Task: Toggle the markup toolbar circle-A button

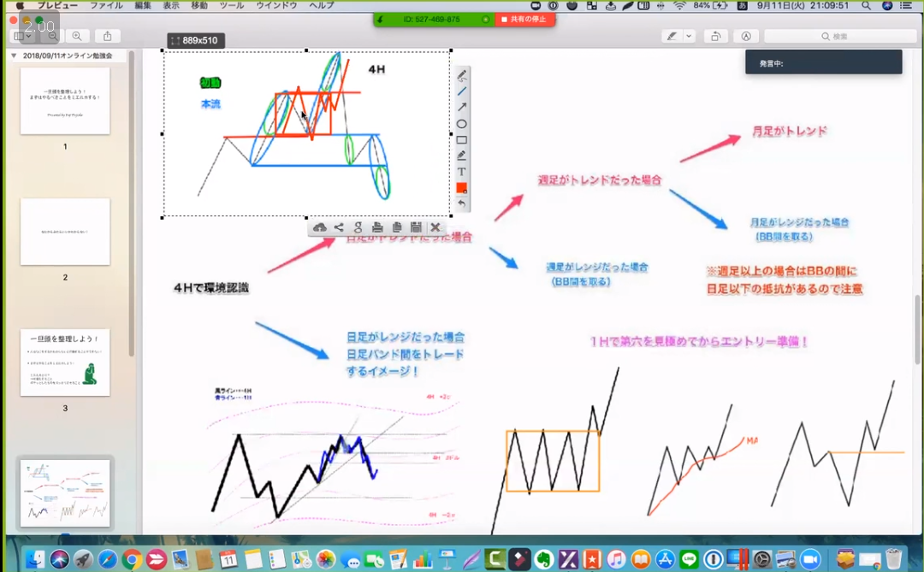Action: [746, 37]
